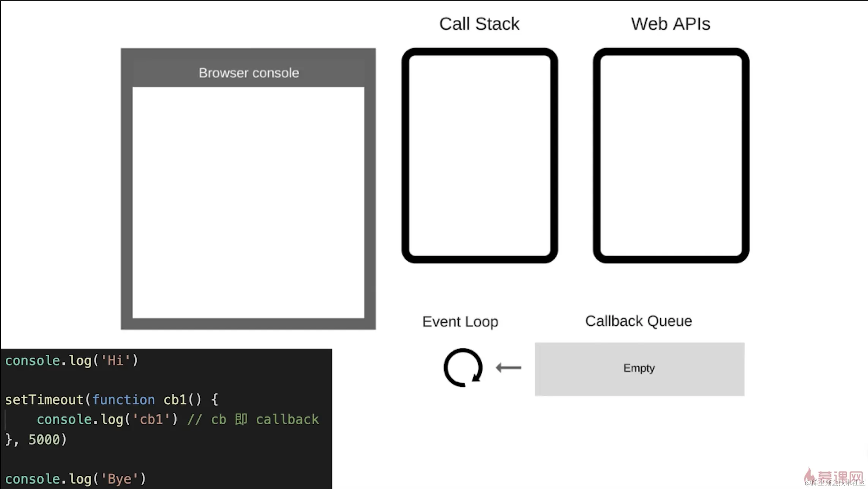Click the watermark text at bottom right
The height and width of the screenshot is (489, 868).
(835, 483)
